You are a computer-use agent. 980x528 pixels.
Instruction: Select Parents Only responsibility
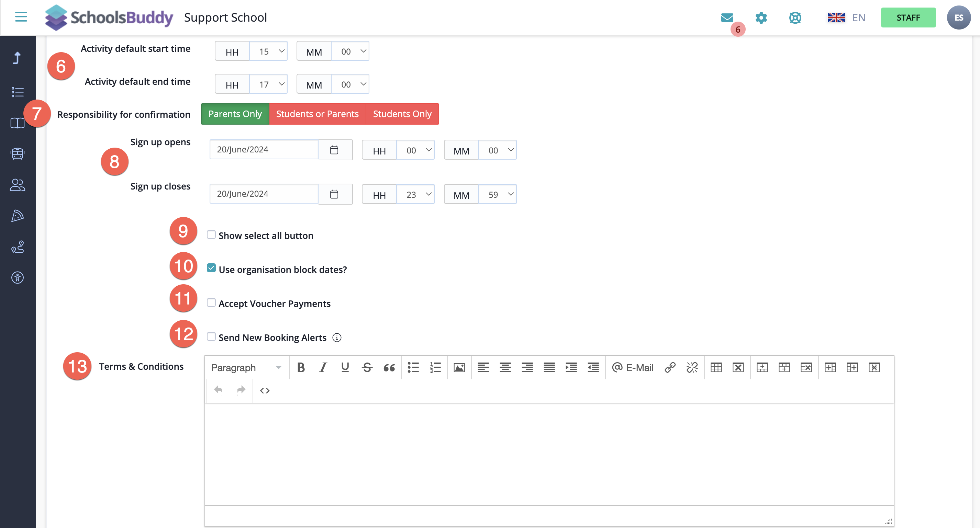235,114
